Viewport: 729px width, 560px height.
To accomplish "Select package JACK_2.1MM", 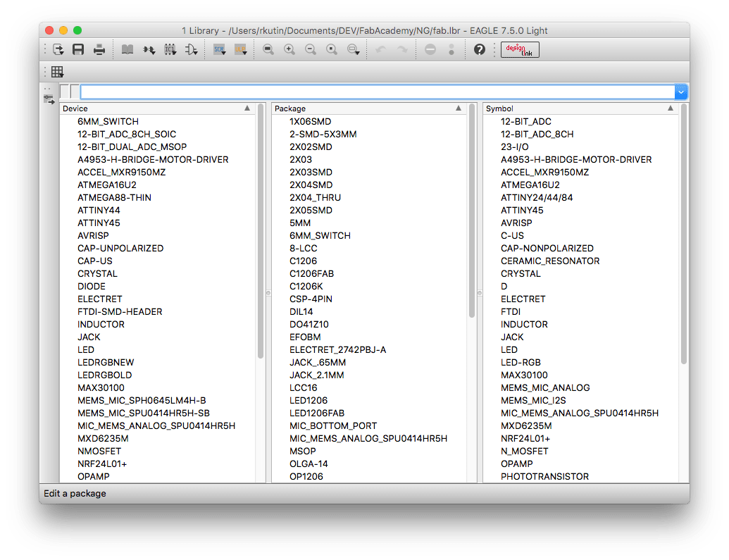I will point(317,375).
